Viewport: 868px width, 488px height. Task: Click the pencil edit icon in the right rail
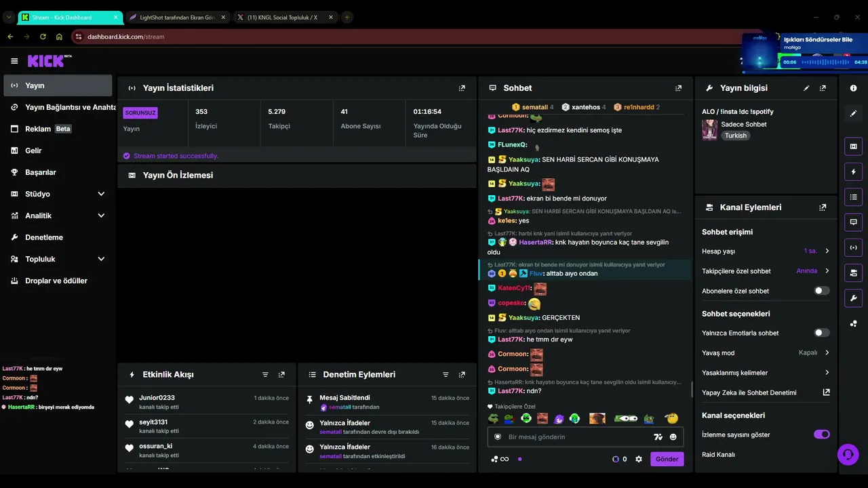point(853,113)
